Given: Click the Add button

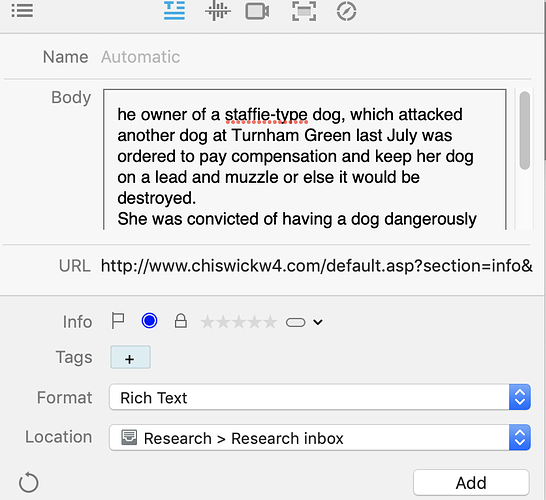Looking at the screenshot, I should (471, 483).
